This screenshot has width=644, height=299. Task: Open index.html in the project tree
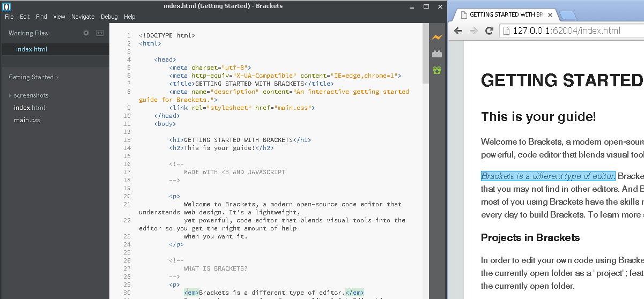pyautogui.click(x=29, y=108)
